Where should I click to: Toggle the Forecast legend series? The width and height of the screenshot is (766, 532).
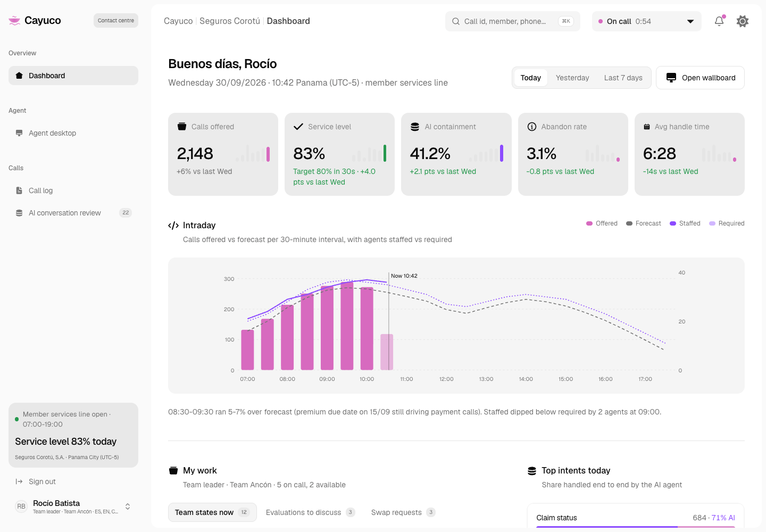click(644, 223)
